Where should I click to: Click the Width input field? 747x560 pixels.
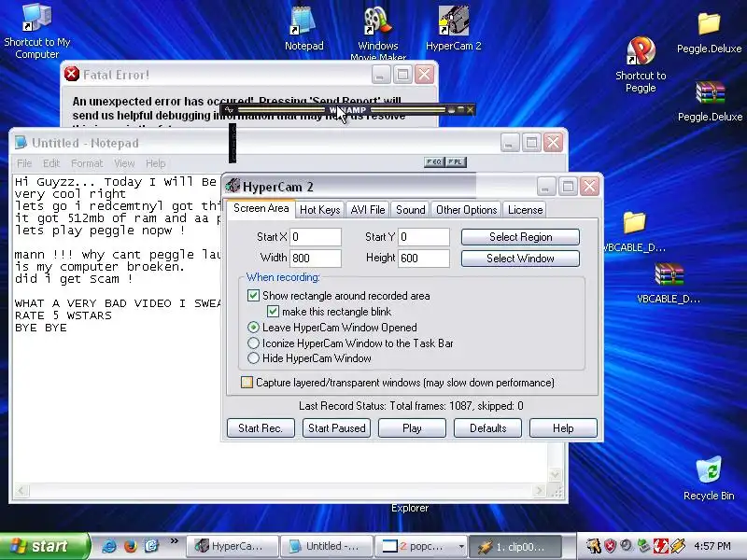tap(316, 259)
